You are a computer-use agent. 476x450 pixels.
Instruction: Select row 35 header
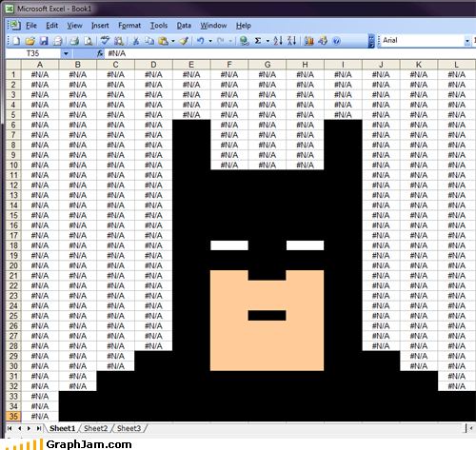(13, 416)
